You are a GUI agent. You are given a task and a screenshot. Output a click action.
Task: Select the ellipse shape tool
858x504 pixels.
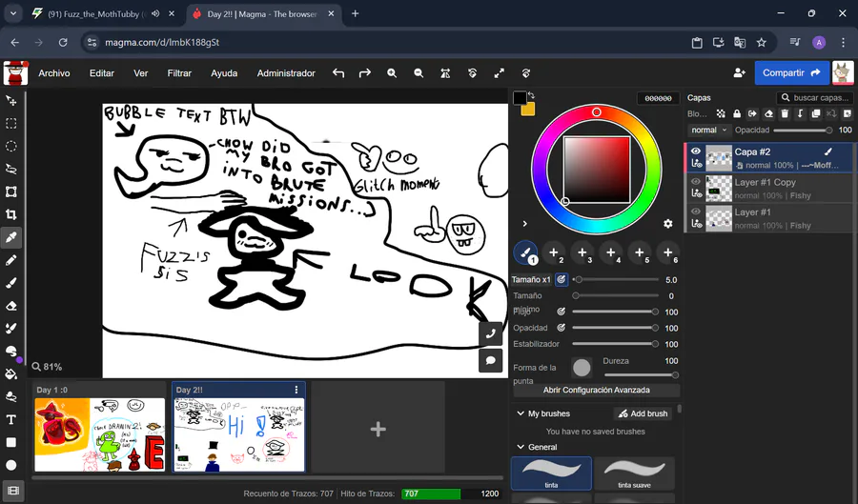click(x=10, y=465)
